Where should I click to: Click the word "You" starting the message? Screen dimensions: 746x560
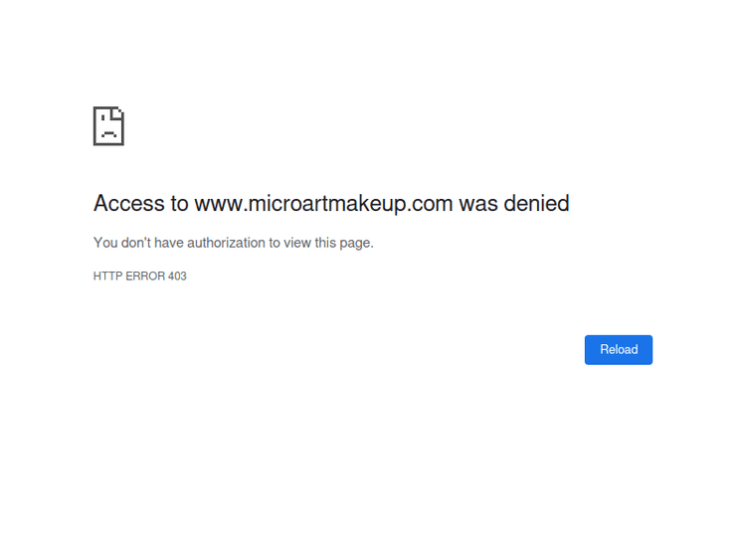[105, 243]
